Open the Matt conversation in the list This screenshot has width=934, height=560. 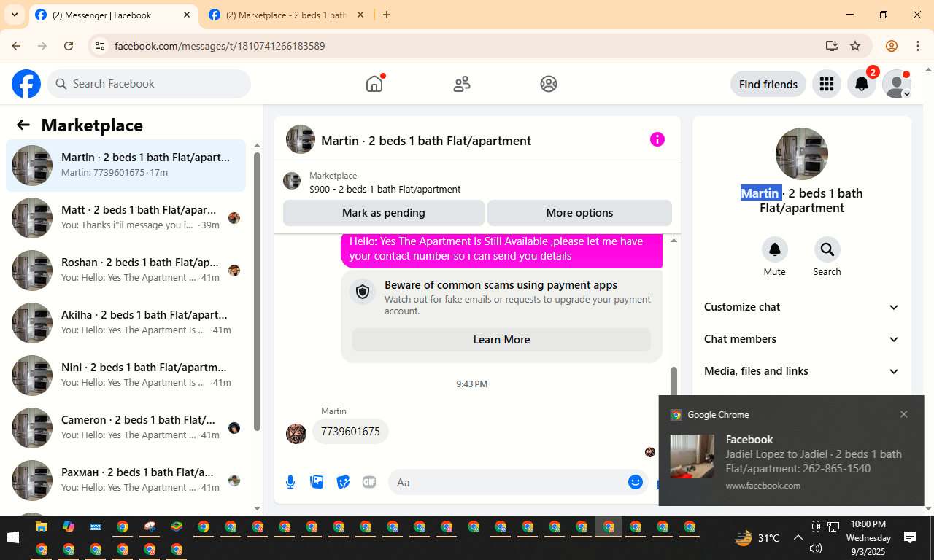126,218
